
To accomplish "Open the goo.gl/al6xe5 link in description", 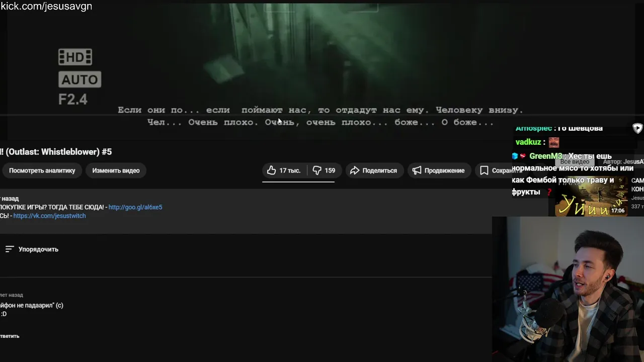I will point(135,207).
